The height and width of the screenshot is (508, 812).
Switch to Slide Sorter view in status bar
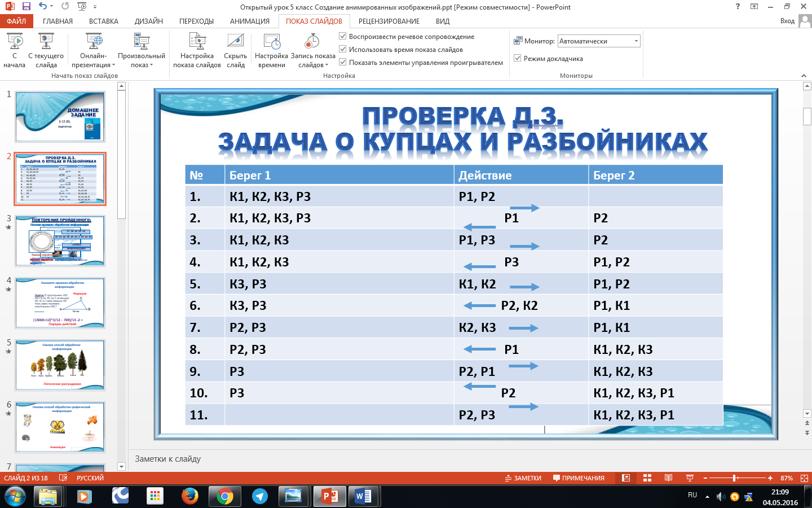[x=647, y=478]
